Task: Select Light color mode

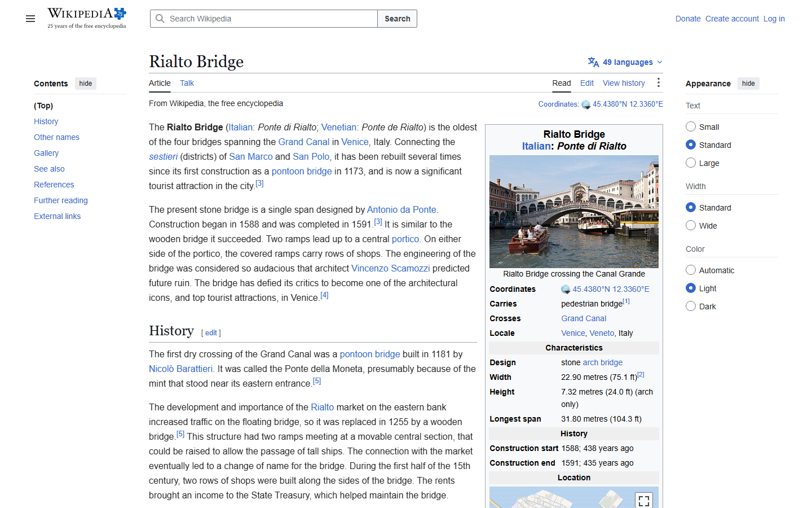Action: 691,288
